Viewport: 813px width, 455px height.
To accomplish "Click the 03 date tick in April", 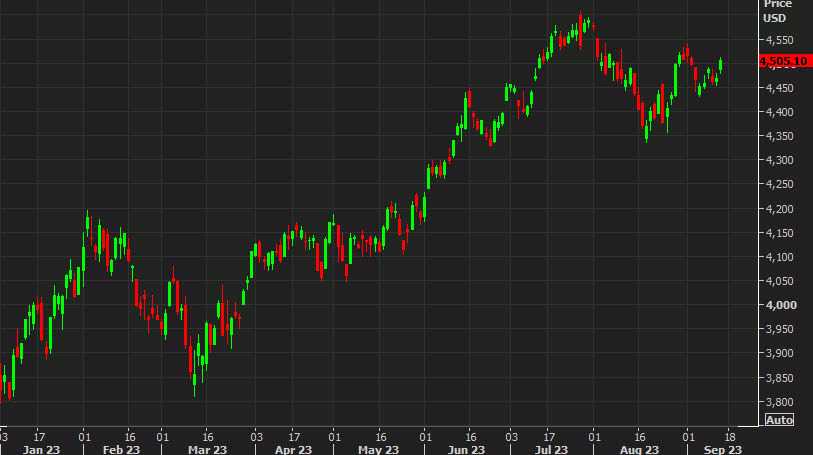I will point(257,436).
